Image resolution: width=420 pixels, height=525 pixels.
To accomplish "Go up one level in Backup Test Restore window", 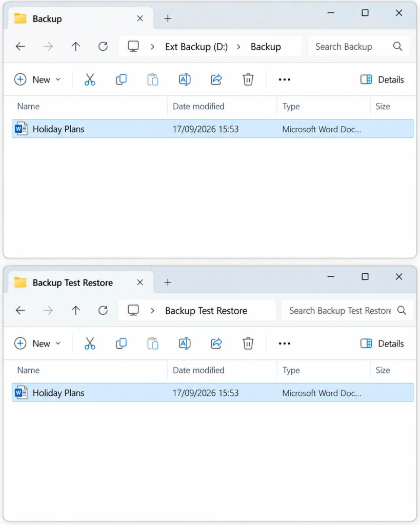I will (x=76, y=310).
